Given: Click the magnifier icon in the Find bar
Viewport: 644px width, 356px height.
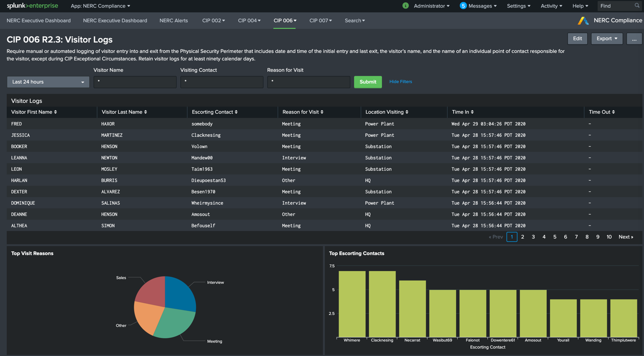Looking at the screenshot, I should pos(637,6).
